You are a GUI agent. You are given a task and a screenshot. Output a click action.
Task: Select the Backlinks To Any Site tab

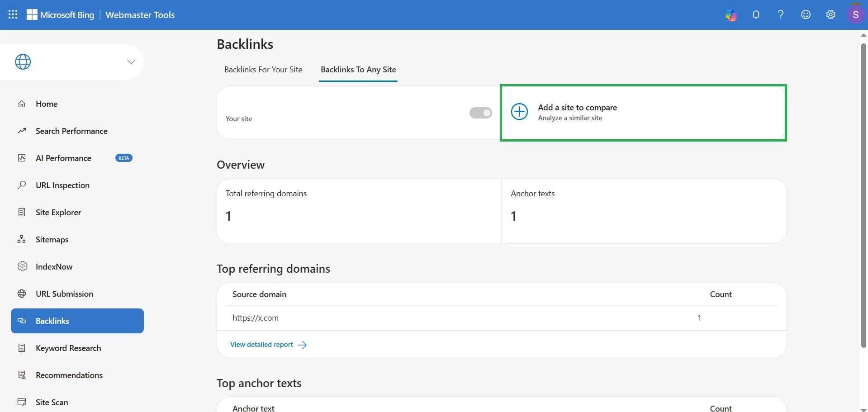358,70
